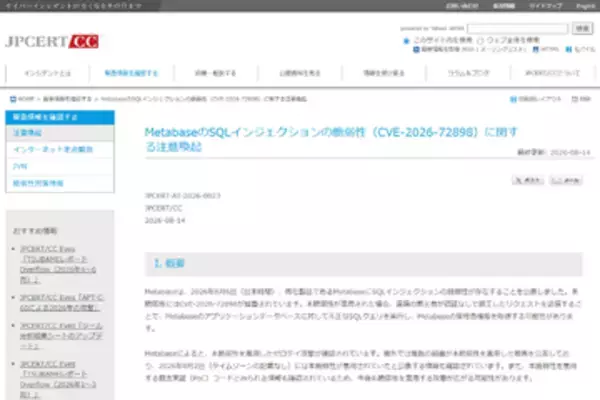Click the search text field in the header
Screen dimensions: 600x400
click(x=517, y=28)
